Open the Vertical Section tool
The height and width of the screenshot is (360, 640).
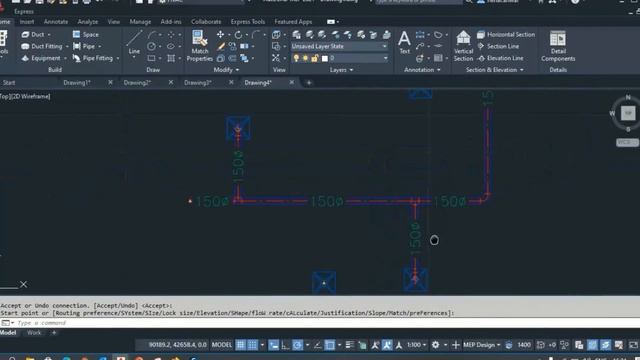463,46
